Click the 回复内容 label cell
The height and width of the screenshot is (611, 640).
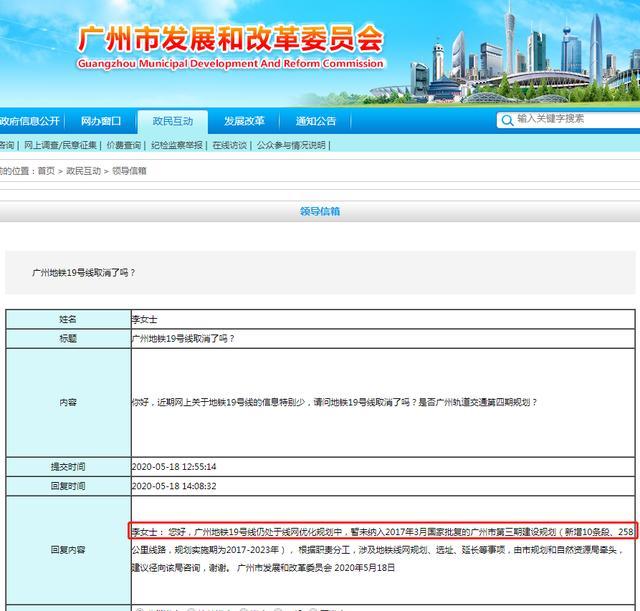(68, 550)
